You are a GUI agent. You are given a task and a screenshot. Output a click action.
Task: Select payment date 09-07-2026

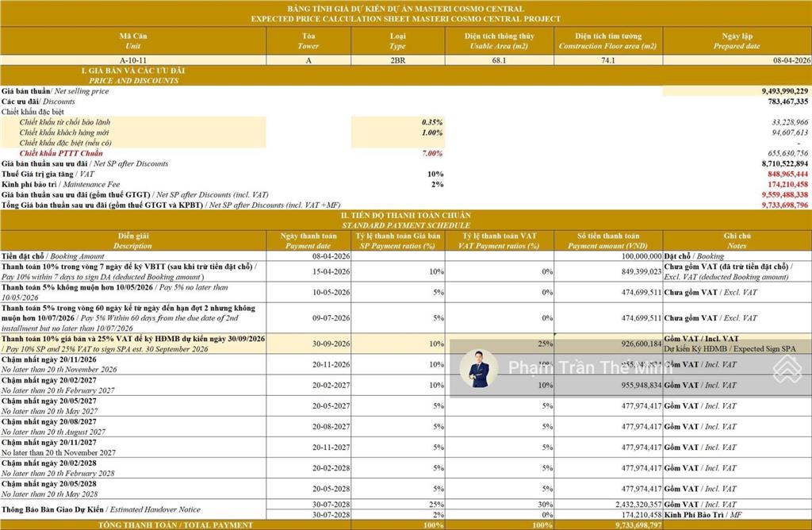(331, 318)
